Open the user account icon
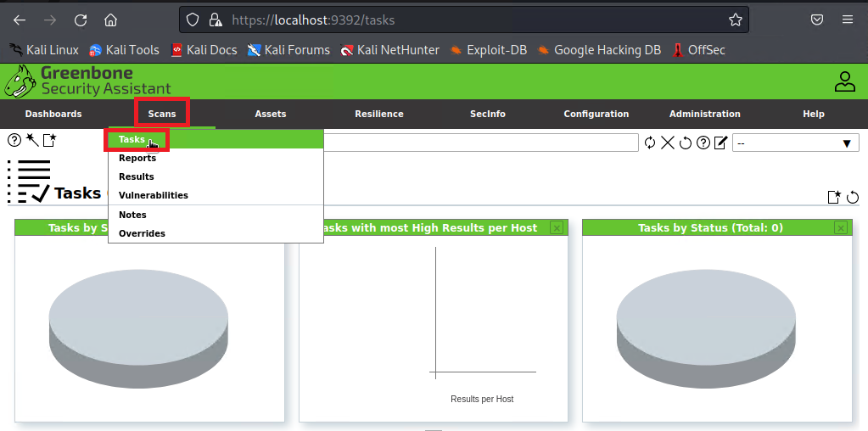Image resolution: width=868 pixels, height=431 pixels. coord(845,82)
